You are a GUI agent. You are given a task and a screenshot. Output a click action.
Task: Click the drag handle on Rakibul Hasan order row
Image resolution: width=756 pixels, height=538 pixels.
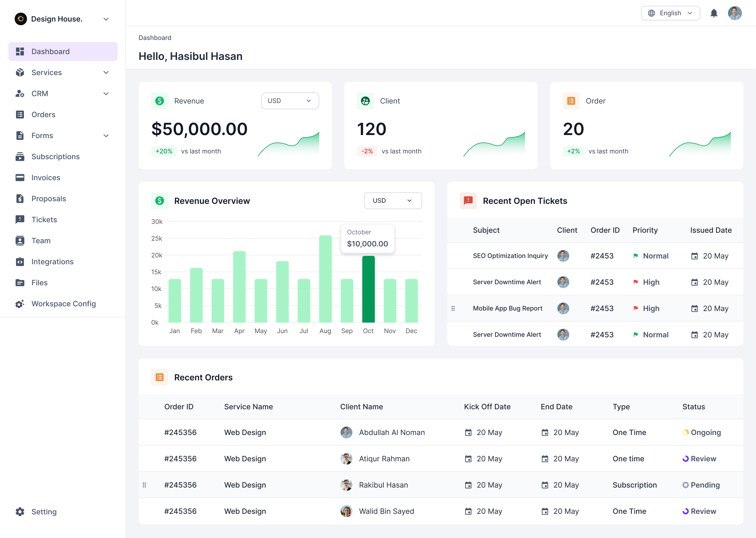click(144, 485)
